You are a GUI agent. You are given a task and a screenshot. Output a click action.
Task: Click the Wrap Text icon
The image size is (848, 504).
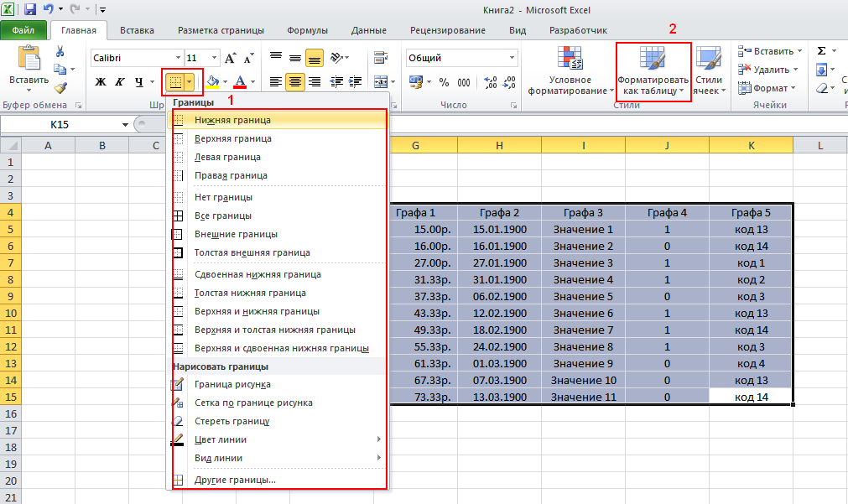click(x=381, y=57)
